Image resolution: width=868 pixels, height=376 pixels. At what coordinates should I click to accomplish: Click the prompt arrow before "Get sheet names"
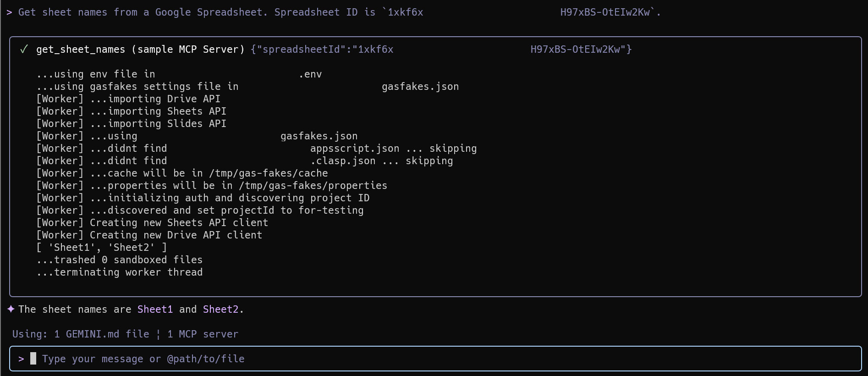pos(9,12)
